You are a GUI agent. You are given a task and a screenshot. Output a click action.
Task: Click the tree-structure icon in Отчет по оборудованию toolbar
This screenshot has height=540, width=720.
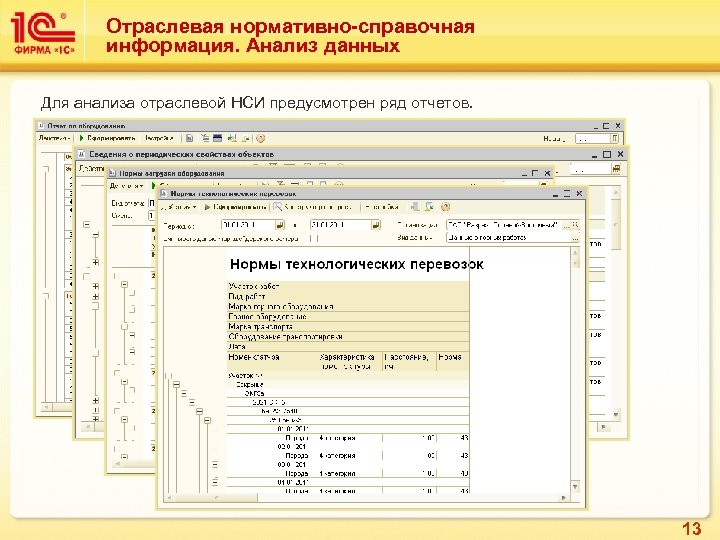click(x=204, y=138)
